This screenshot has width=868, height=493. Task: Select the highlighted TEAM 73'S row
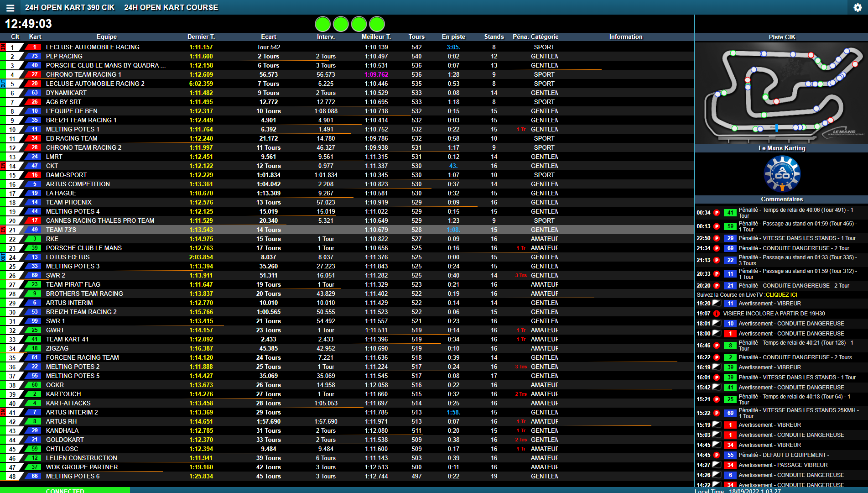pos(274,230)
